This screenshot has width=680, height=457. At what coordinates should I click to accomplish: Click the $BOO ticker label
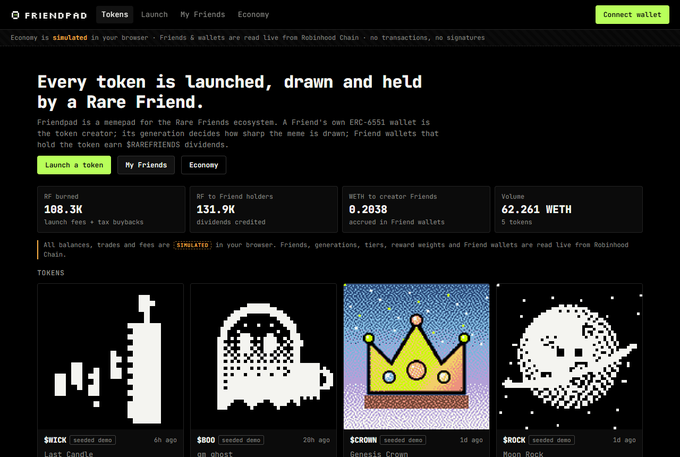(206, 440)
